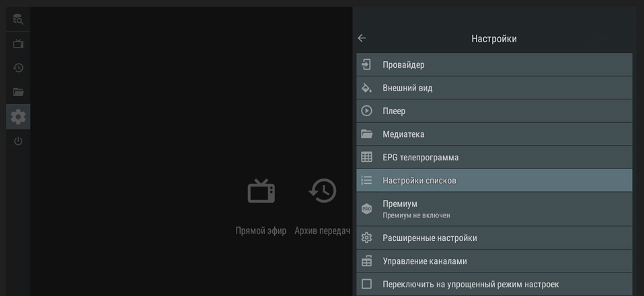The height and width of the screenshot is (296, 644).
Task: Go back using the arrow near Настройки
Action: point(362,38)
